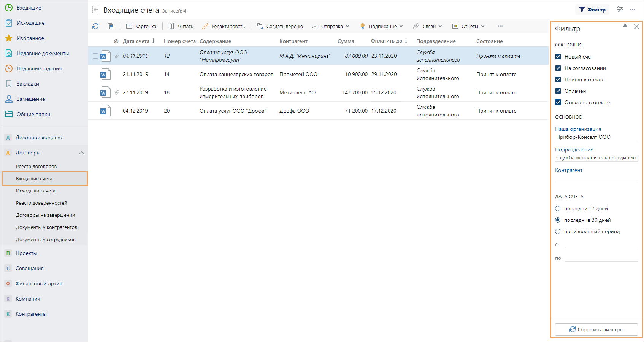Pin the Filter panel with pushpin icon
This screenshot has height=342, width=644.
(x=625, y=27)
